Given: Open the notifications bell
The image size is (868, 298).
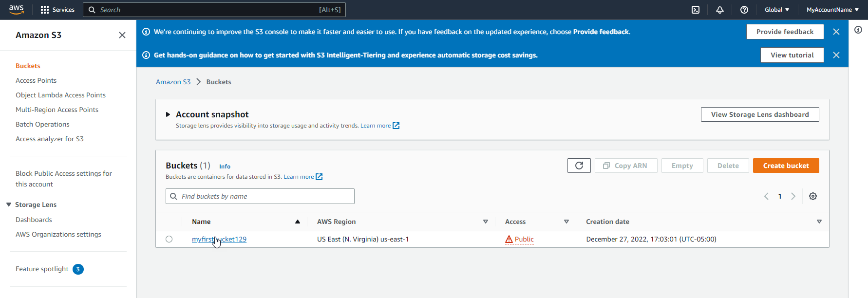Looking at the screenshot, I should click(x=719, y=10).
